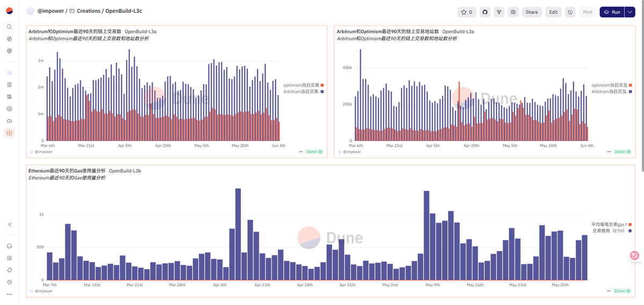Open the OpenBuild-L3b link on Gas chart
The image size is (644, 305).
click(x=125, y=171)
